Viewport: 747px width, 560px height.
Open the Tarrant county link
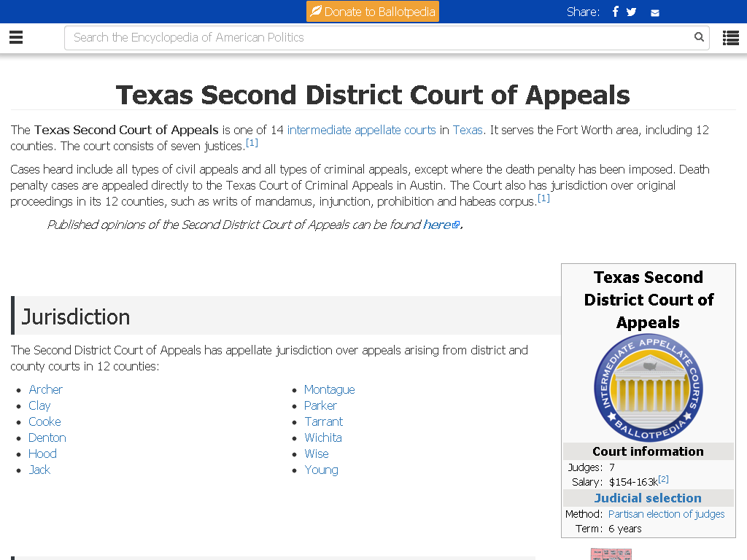point(323,422)
